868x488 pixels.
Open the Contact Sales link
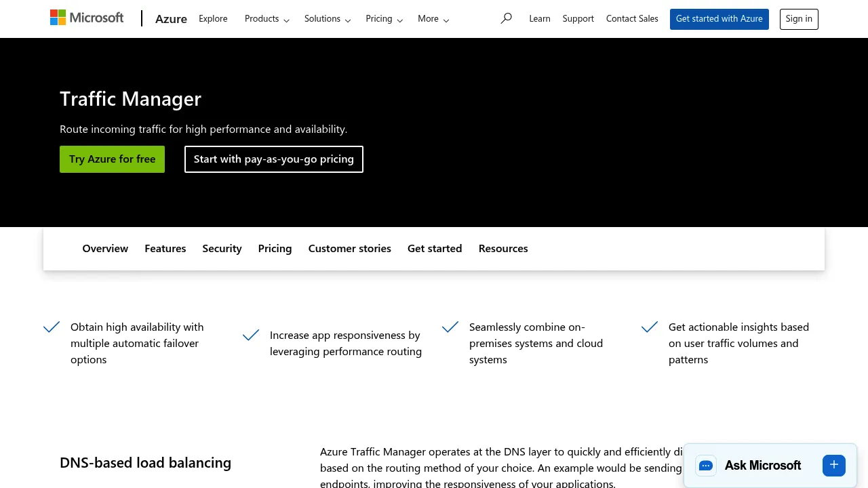(632, 19)
